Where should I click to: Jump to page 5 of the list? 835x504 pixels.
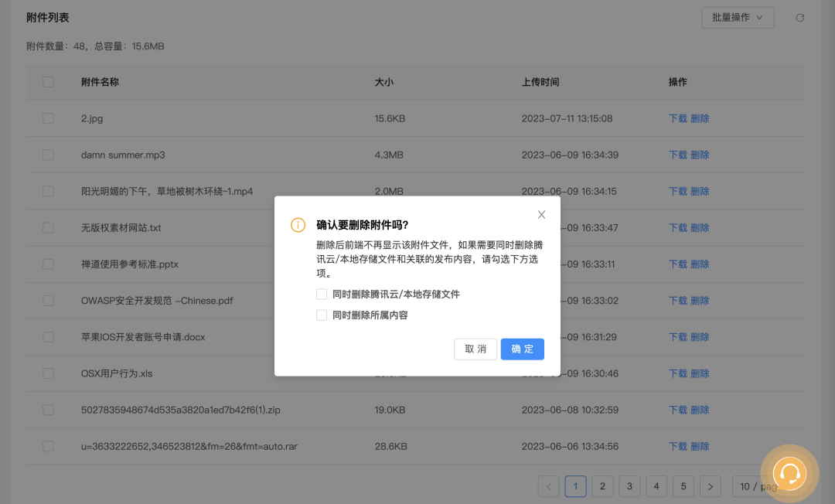(683, 486)
